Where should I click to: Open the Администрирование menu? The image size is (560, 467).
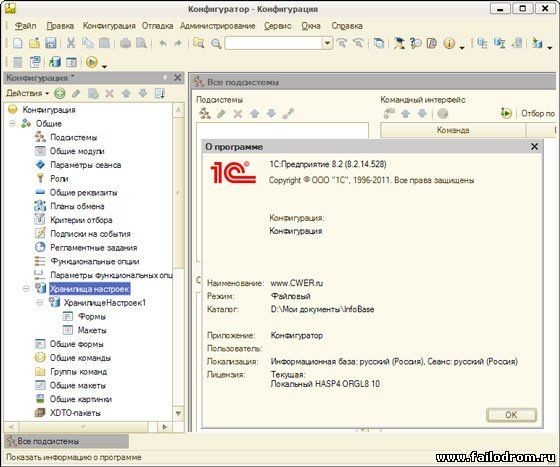218,26
